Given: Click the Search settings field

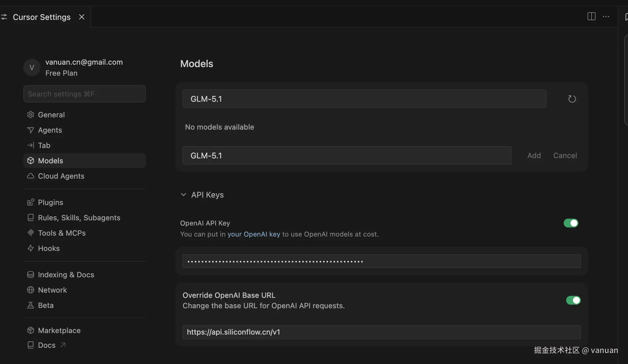Looking at the screenshot, I should pos(84,94).
